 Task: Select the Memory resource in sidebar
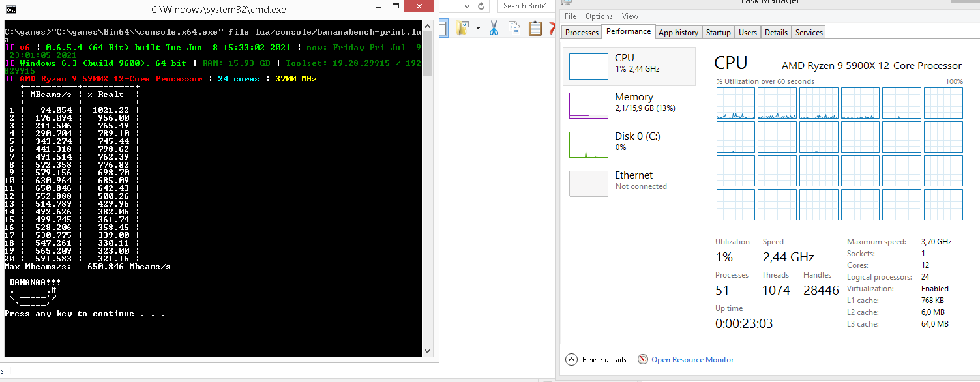pyautogui.click(x=629, y=105)
